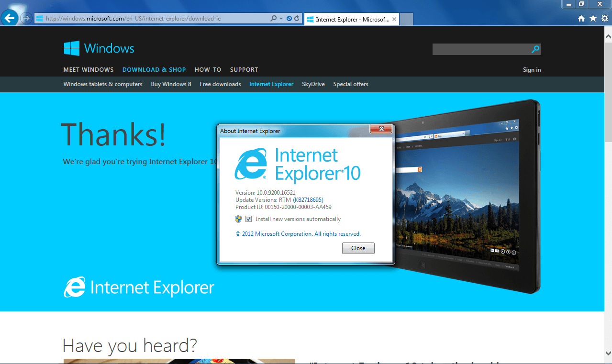Visit the SkyDrive link

click(x=313, y=84)
